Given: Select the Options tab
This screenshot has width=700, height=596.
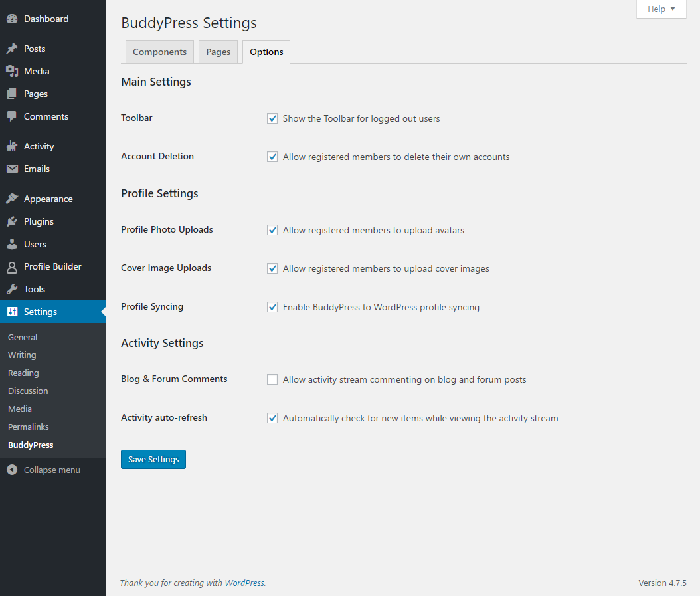Looking at the screenshot, I should 266,52.
